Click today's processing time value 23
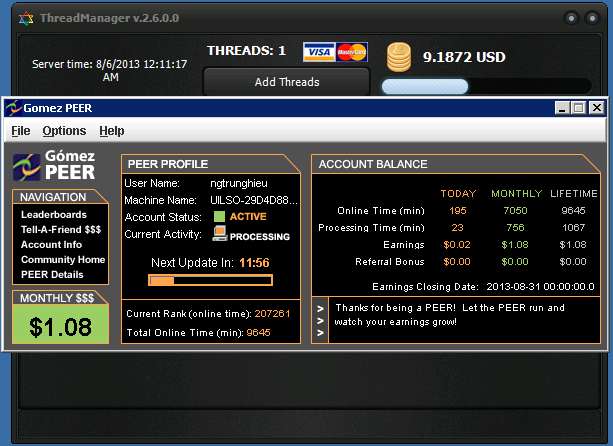The height and width of the screenshot is (446, 613). [457, 227]
